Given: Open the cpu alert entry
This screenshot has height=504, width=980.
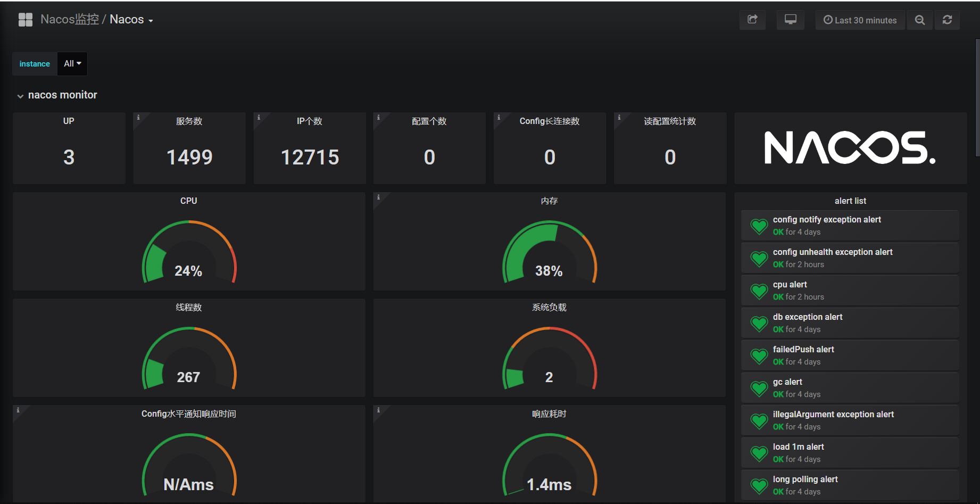Looking at the screenshot, I should 850,291.
